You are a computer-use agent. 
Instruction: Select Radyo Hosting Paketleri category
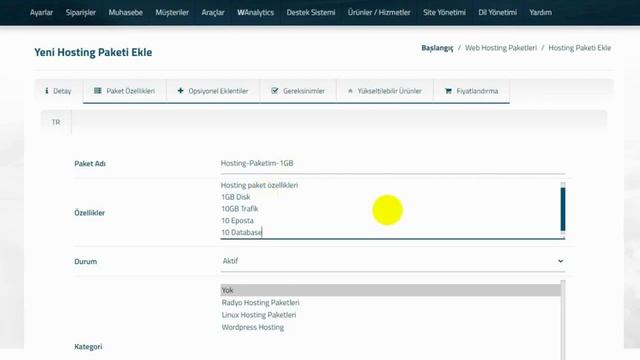point(260,302)
